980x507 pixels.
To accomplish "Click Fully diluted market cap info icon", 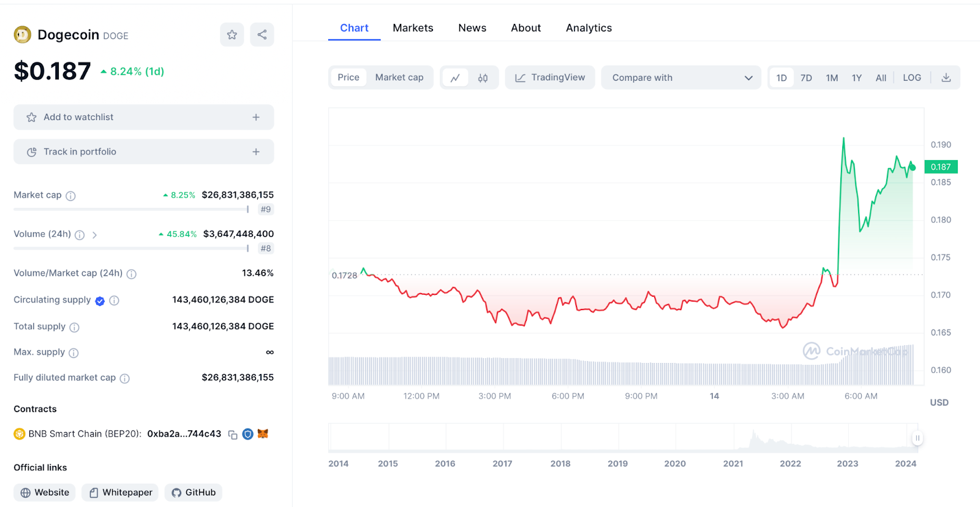I will 124,379.
